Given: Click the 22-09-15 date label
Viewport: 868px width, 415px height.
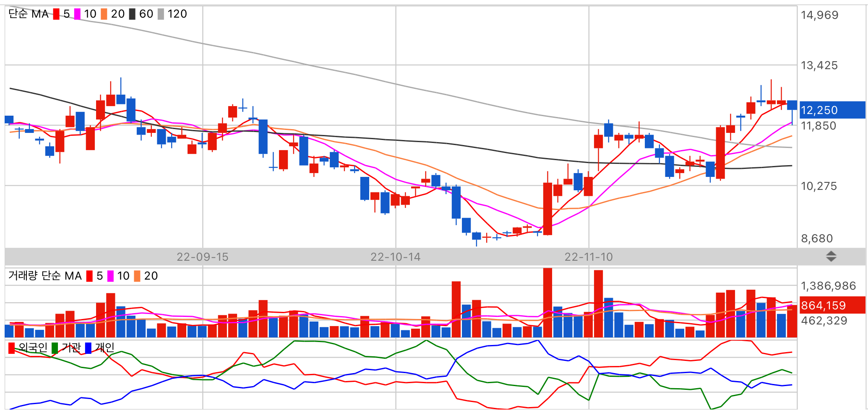Looking at the screenshot, I should pos(203,257).
